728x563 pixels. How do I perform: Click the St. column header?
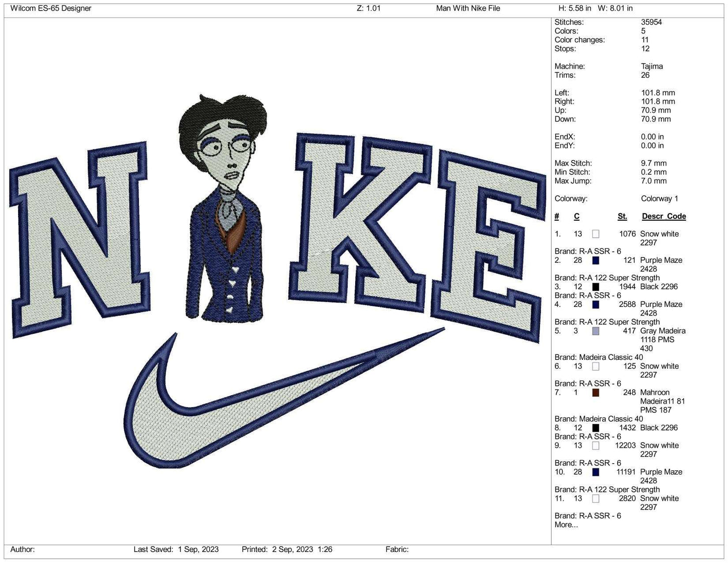click(x=622, y=216)
